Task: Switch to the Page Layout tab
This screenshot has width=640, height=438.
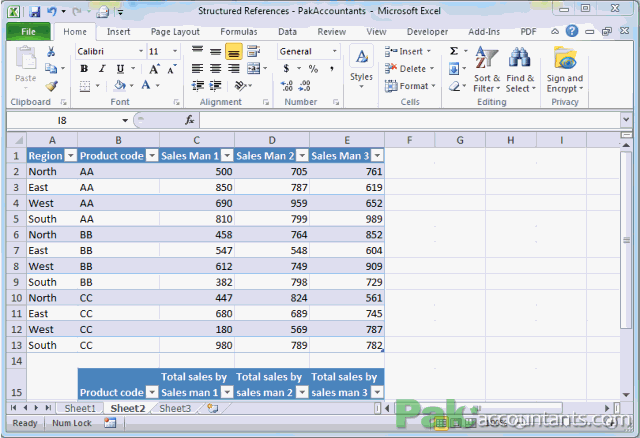Action: (175, 31)
